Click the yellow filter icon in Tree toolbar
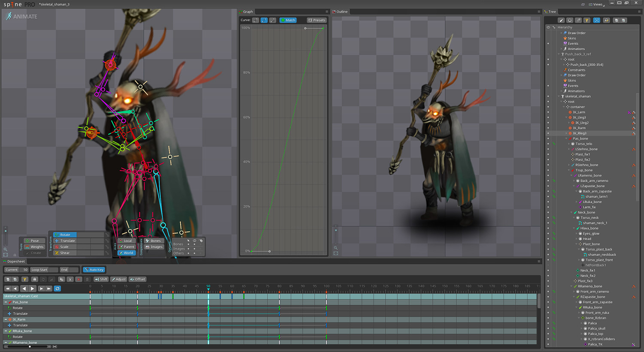The width and height of the screenshot is (644, 352). click(587, 20)
